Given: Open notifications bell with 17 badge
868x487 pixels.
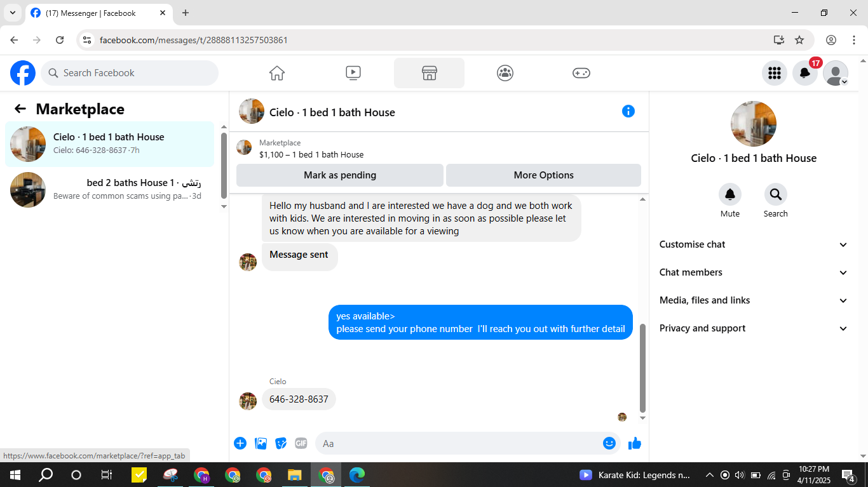Looking at the screenshot, I should pos(805,73).
